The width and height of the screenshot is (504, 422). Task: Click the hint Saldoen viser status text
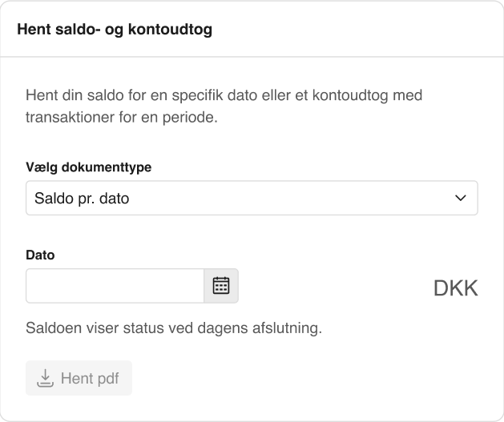coord(174,328)
